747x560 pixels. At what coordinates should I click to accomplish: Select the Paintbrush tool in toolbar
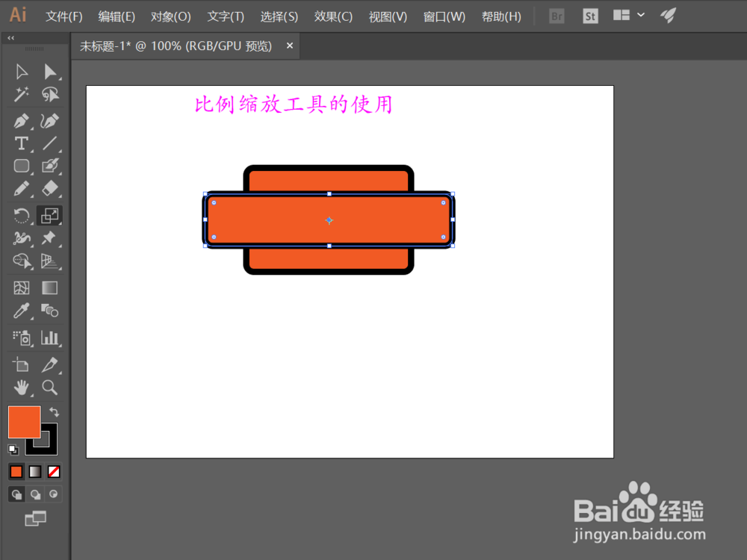coord(49,166)
